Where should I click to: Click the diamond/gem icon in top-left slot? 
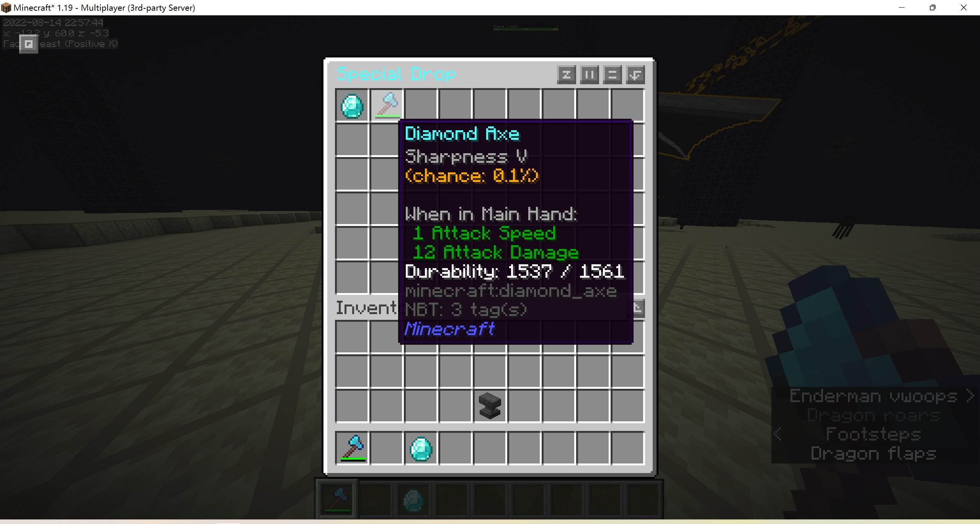[352, 105]
